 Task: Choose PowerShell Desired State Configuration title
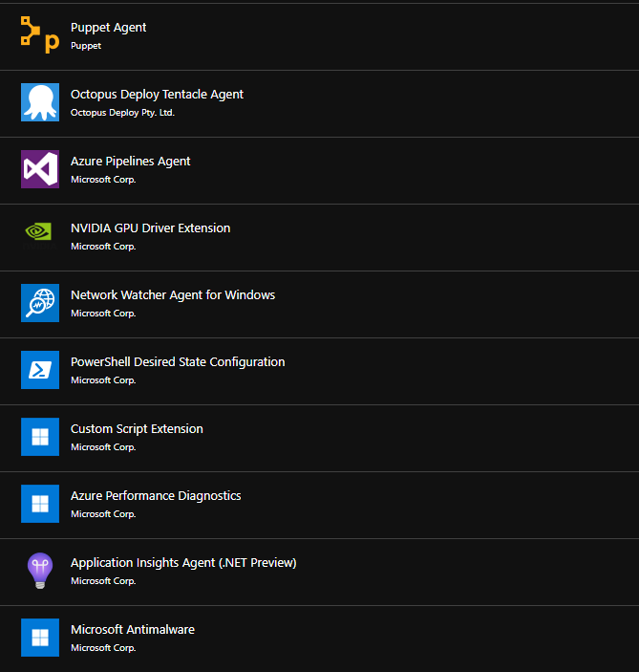tap(178, 361)
